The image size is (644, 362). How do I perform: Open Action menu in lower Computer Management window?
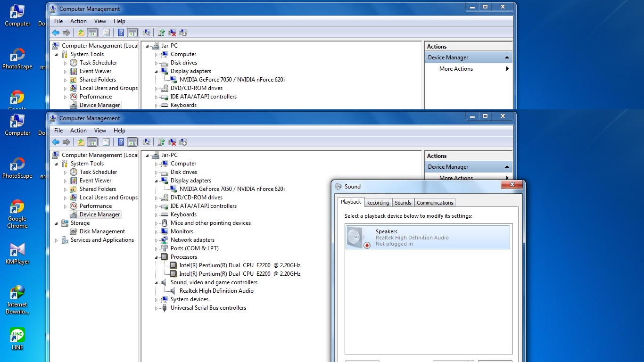click(78, 131)
